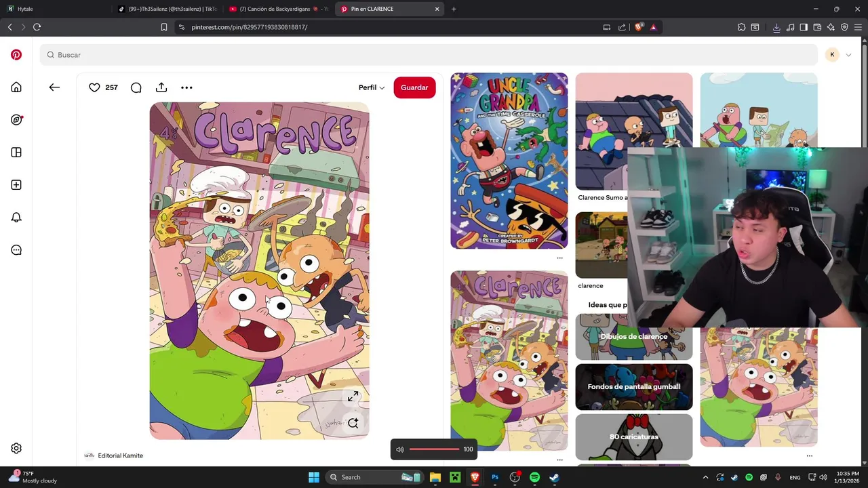868x488 pixels.
Task: Open the Brave Rewards triangle icon
Action: [653, 27]
